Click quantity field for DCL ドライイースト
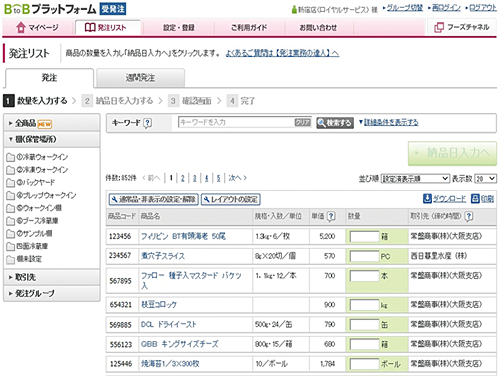The height and width of the screenshot is (376, 500). 364,324
